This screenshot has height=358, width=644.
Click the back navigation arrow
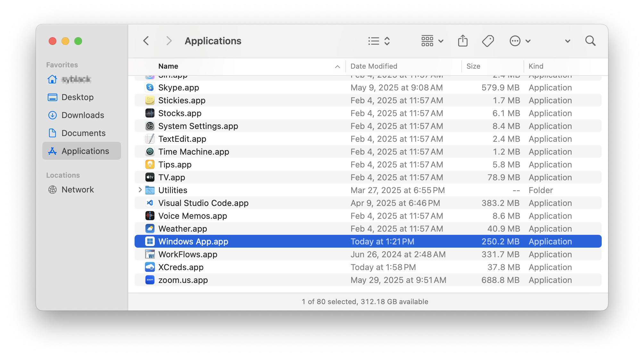point(146,41)
